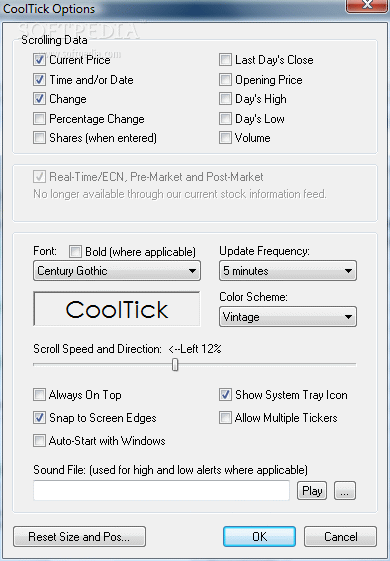Confirm settings with OK button

point(259,536)
